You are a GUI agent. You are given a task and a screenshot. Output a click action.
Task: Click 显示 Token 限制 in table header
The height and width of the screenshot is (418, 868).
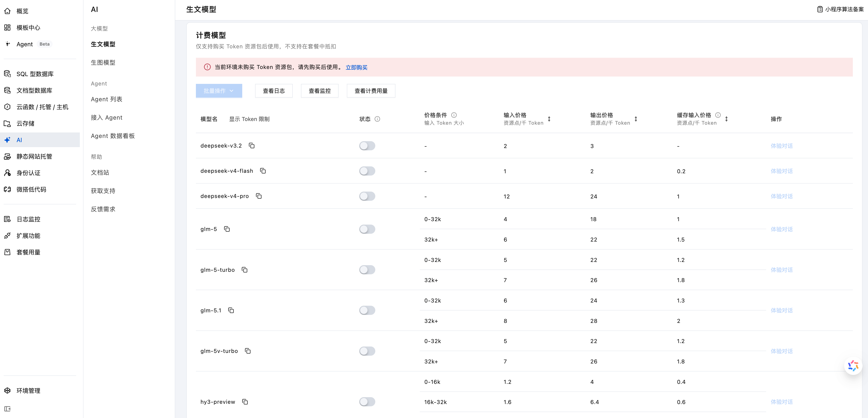(x=249, y=119)
